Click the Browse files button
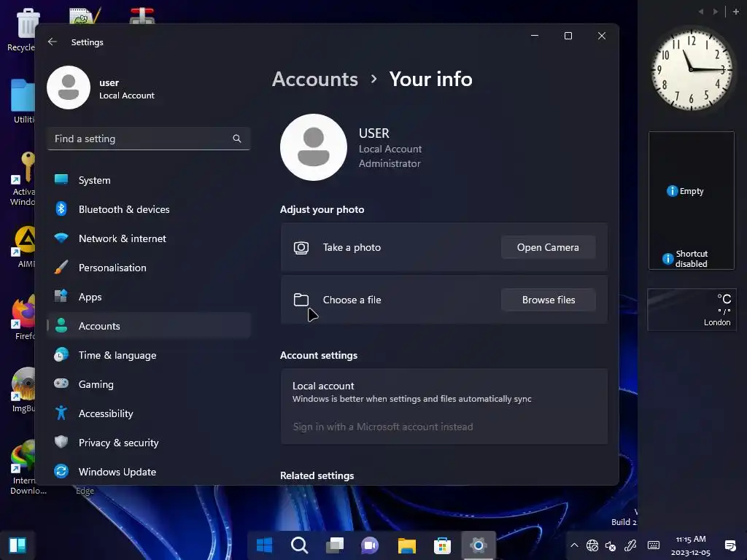This screenshot has width=747, height=560. point(548,300)
